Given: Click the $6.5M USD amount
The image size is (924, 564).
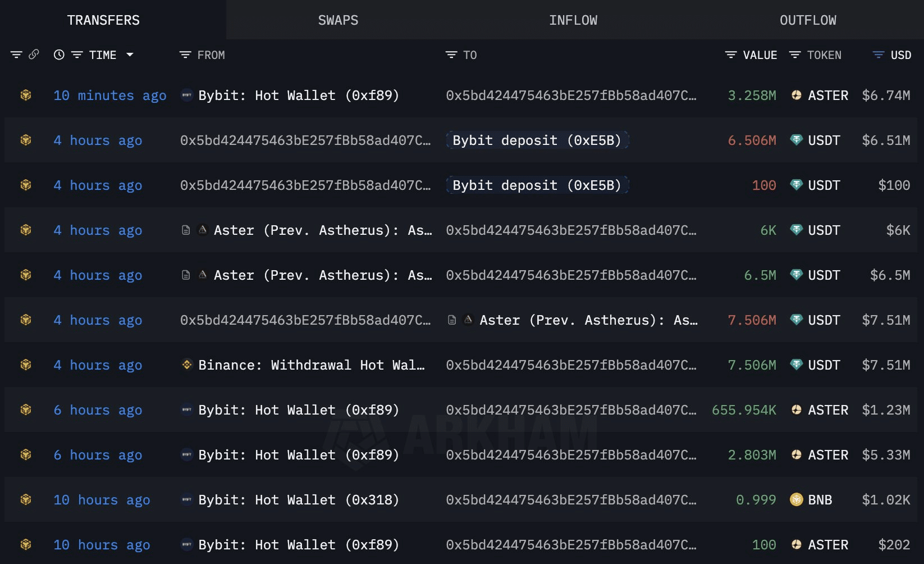Looking at the screenshot, I should pos(890,275).
